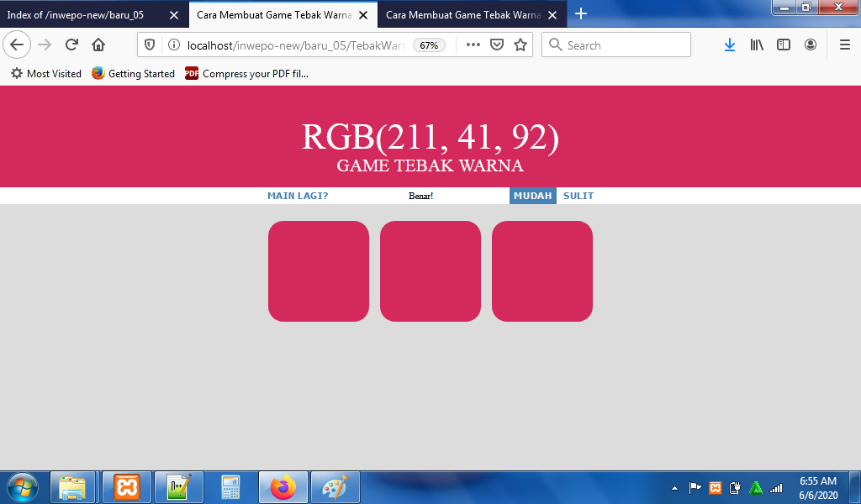This screenshot has width=861, height=504.
Task: Open Paint from the taskbar
Action: click(x=335, y=487)
